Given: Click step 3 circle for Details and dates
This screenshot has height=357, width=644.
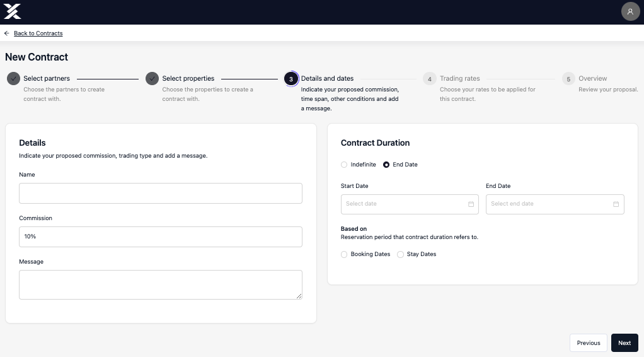Looking at the screenshot, I should tap(291, 79).
